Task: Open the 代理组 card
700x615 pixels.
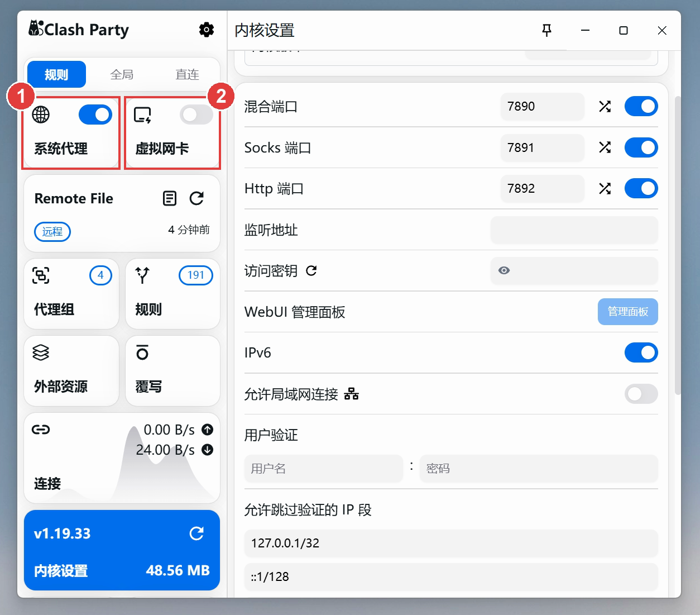Action: coord(71,294)
